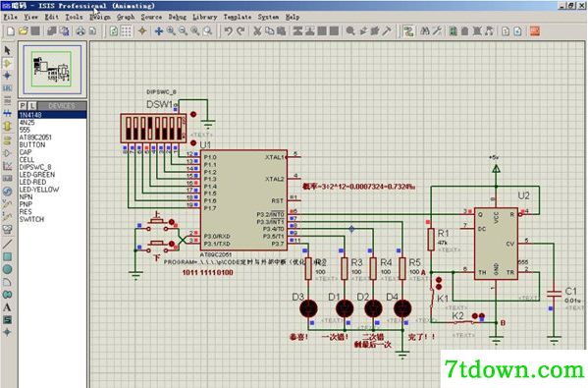Click resistor R1 47k
The image size is (588, 388).
pyautogui.click(x=431, y=240)
